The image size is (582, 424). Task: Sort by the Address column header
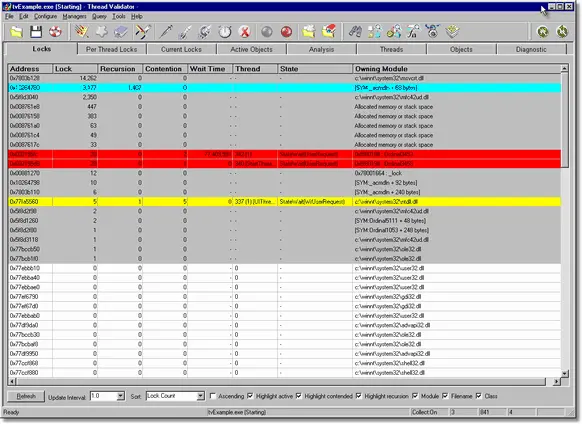click(30, 69)
